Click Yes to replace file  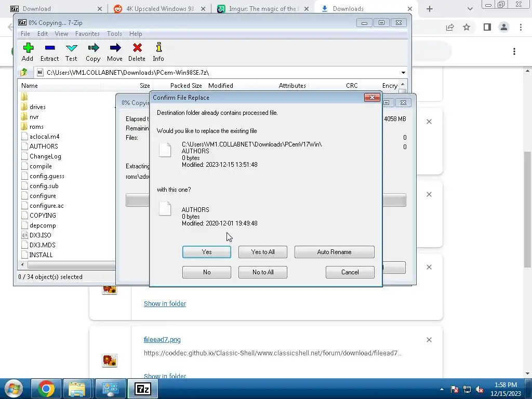click(207, 252)
